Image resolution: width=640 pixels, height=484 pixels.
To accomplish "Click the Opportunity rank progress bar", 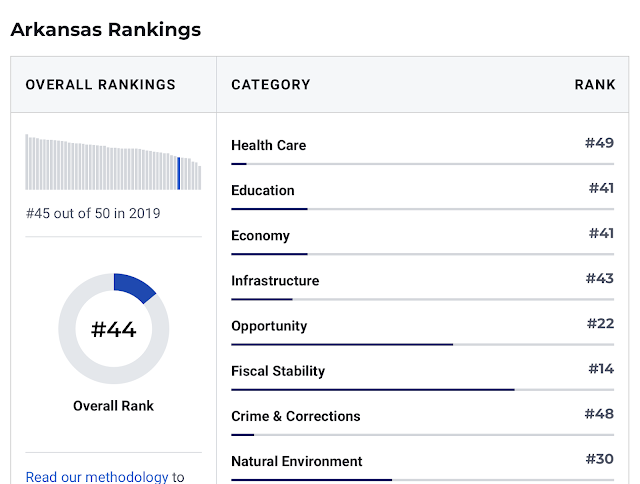I will (422, 344).
